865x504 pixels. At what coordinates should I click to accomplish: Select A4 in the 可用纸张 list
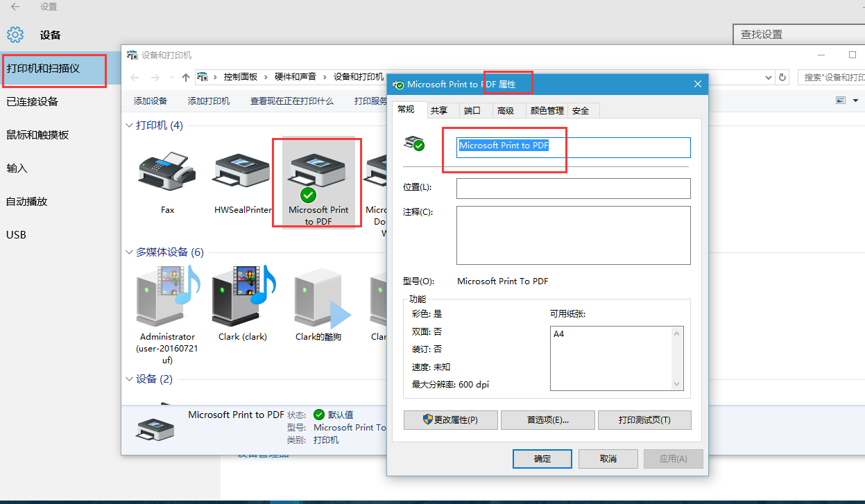point(559,334)
